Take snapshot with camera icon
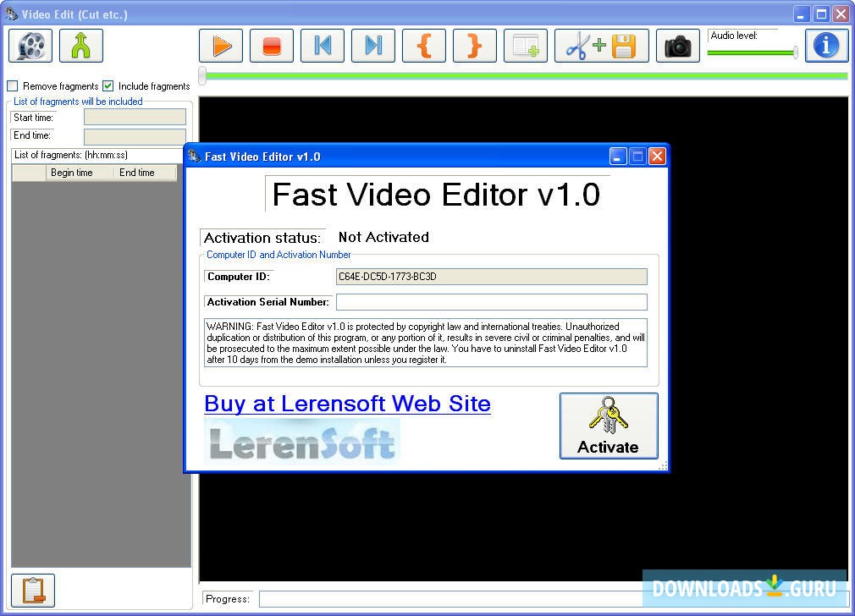The width and height of the screenshot is (855, 616). [x=678, y=46]
